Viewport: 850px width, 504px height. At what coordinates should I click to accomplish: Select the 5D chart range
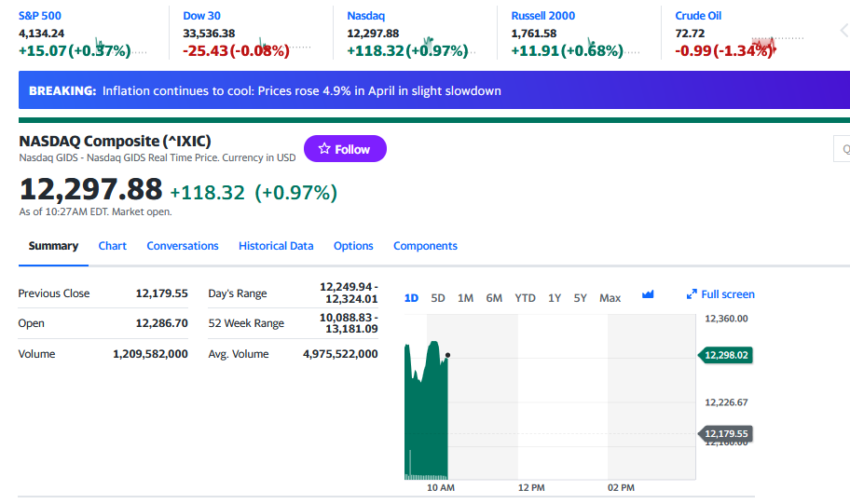click(x=438, y=298)
